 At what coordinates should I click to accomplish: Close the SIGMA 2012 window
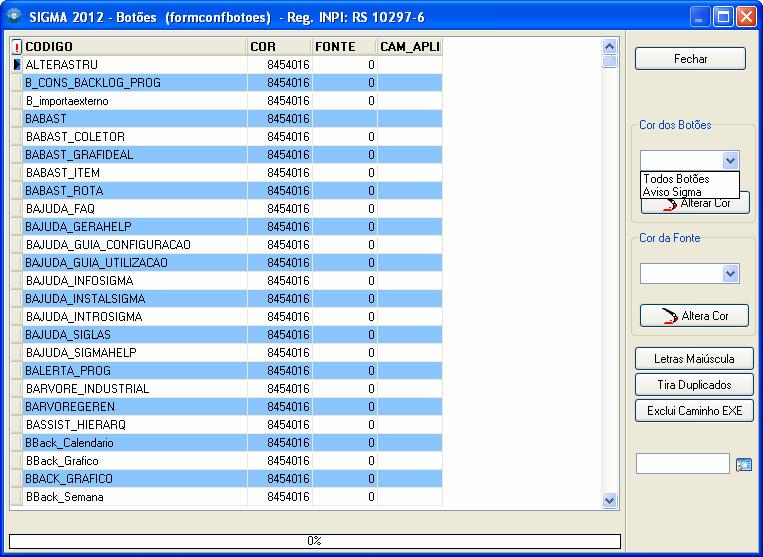[x=745, y=18]
